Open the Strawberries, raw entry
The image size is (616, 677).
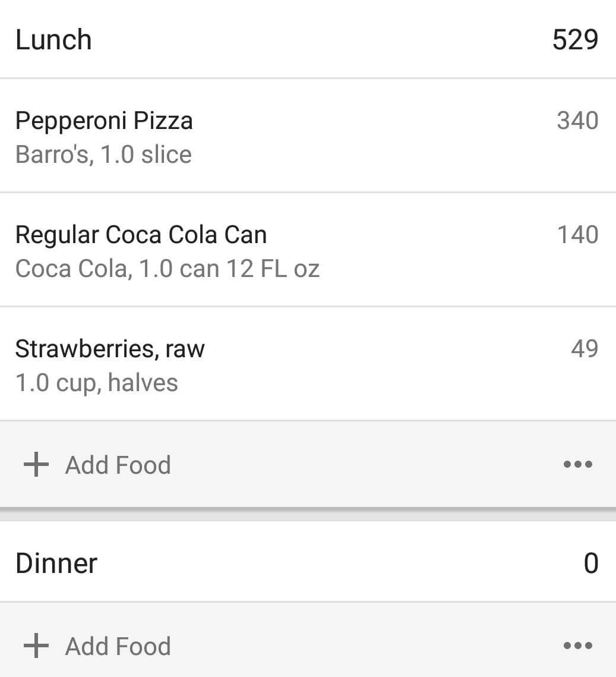[x=308, y=364]
